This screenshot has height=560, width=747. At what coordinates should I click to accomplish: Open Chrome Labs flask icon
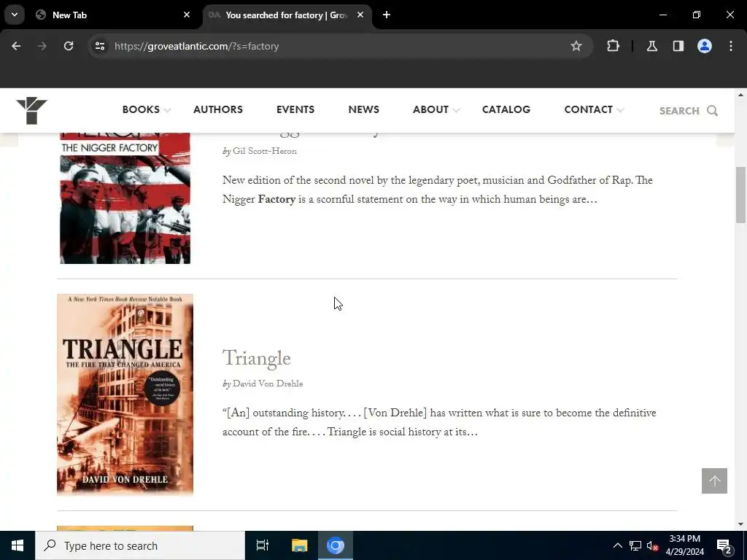[x=651, y=46]
